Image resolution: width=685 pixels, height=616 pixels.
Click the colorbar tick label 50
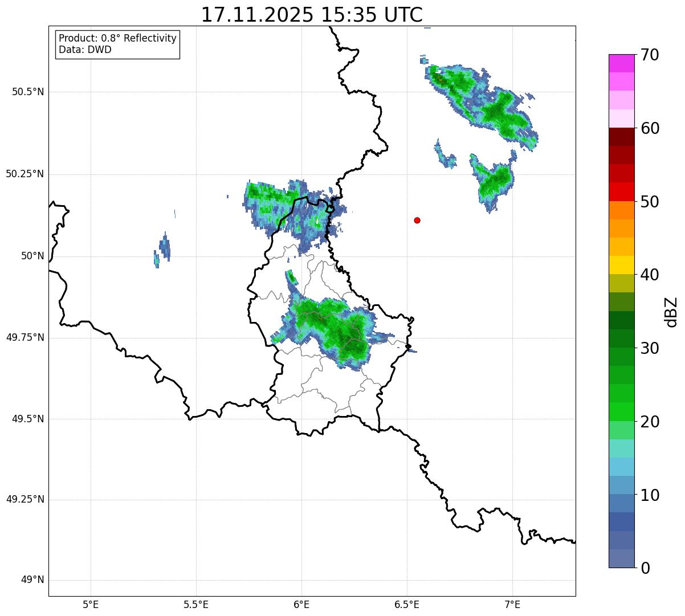650,202
